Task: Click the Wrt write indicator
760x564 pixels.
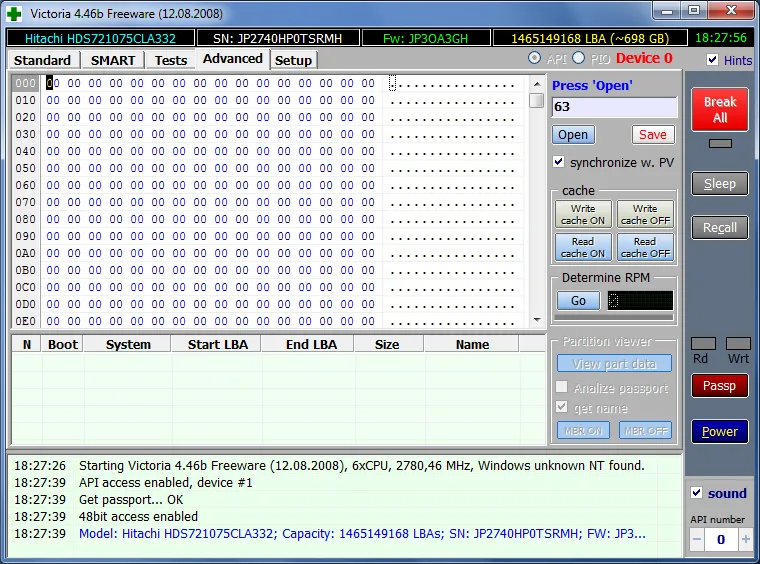Action: click(738, 344)
